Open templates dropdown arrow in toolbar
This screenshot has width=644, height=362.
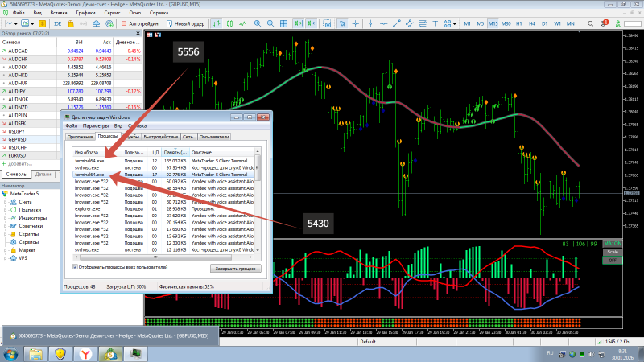click(x=32, y=24)
